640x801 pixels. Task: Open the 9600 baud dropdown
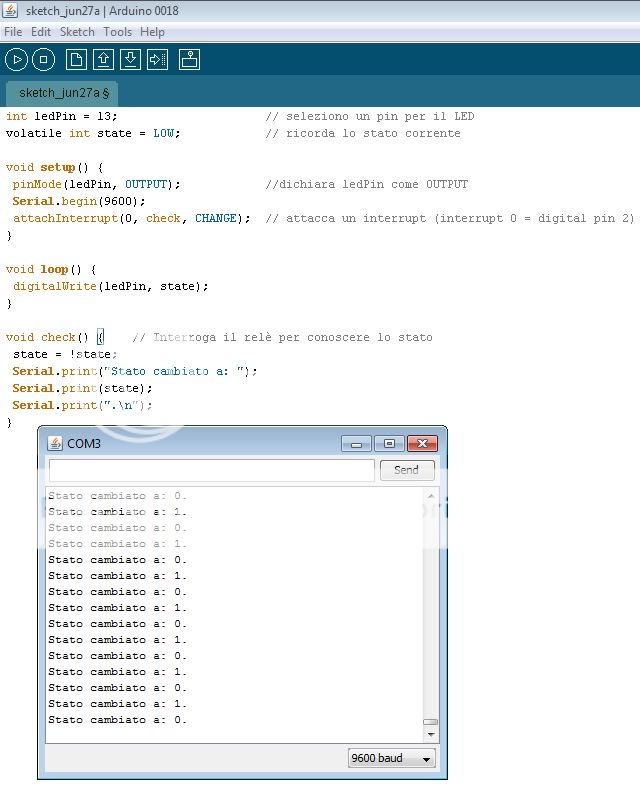391,758
